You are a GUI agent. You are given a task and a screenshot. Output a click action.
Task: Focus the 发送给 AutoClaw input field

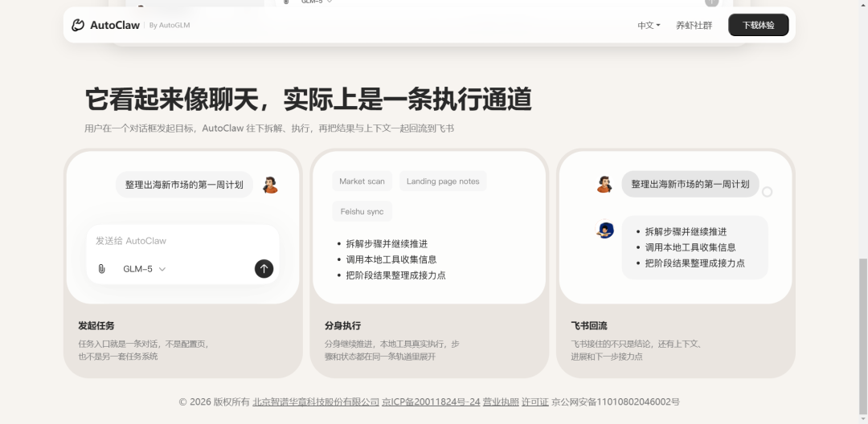click(x=182, y=241)
